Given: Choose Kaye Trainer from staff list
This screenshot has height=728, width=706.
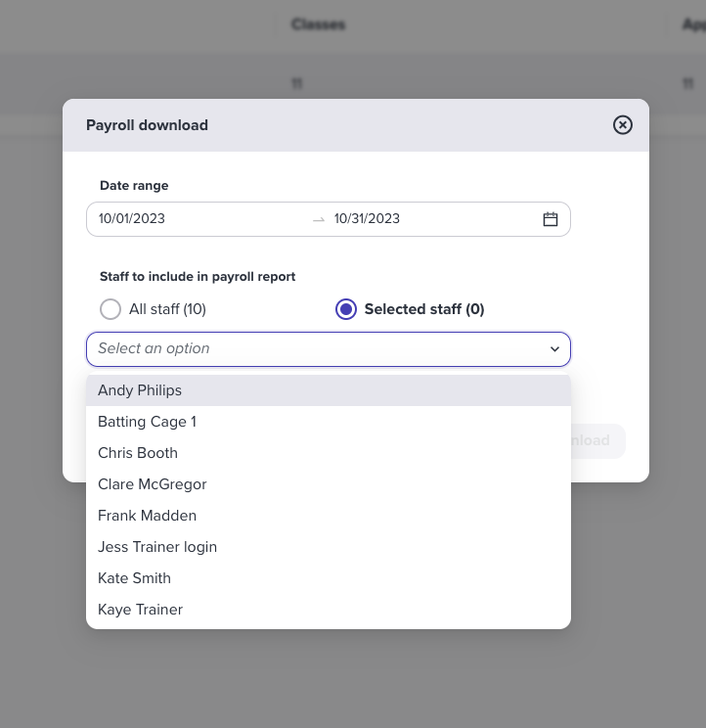Looking at the screenshot, I should [x=329, y=610].
